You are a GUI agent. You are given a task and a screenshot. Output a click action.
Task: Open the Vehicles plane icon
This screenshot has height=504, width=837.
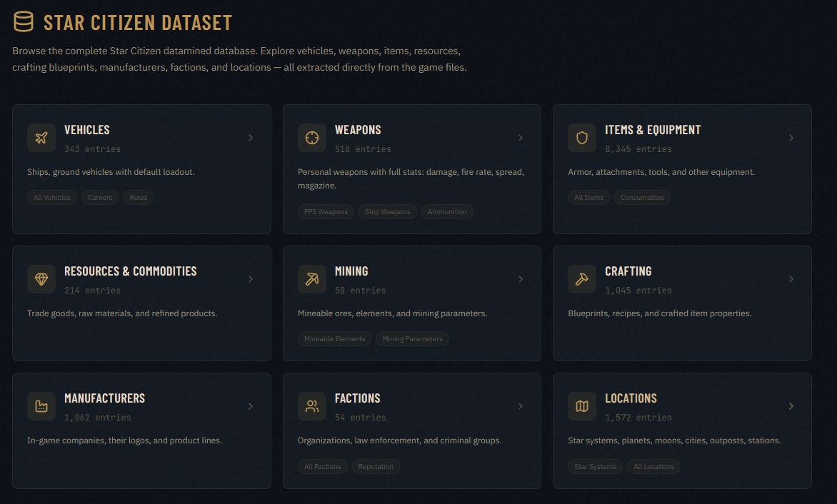click(41, 138)
